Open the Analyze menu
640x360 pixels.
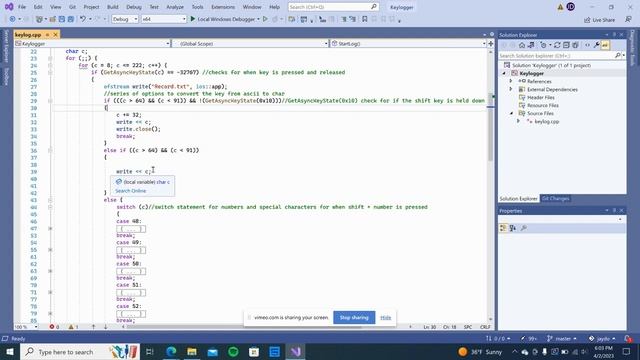tap(175, 7)
